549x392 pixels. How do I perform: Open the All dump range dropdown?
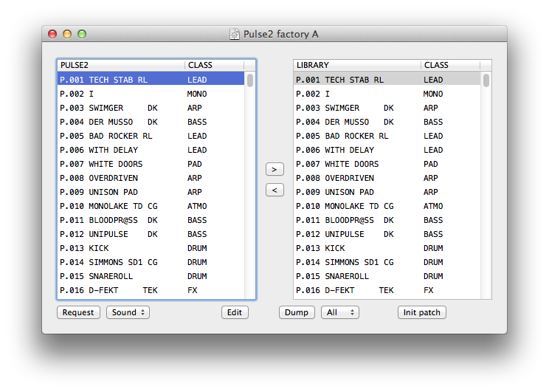click(x=339, y=312)
